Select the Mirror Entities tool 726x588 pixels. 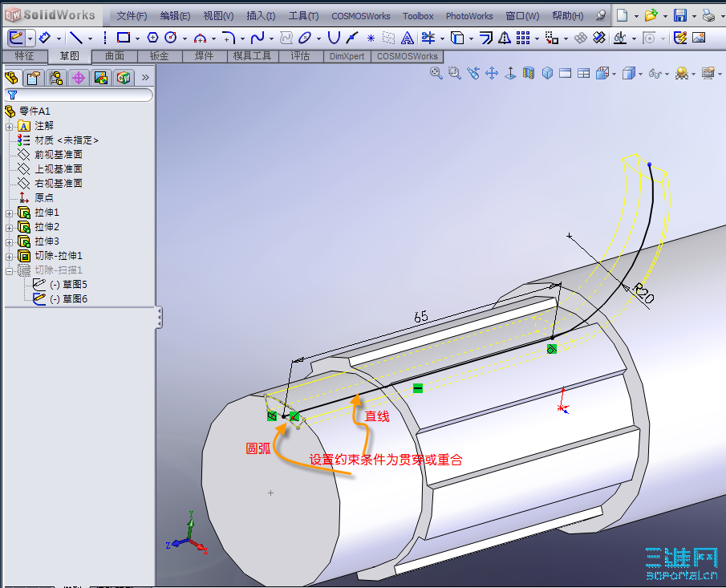point(505,38)
